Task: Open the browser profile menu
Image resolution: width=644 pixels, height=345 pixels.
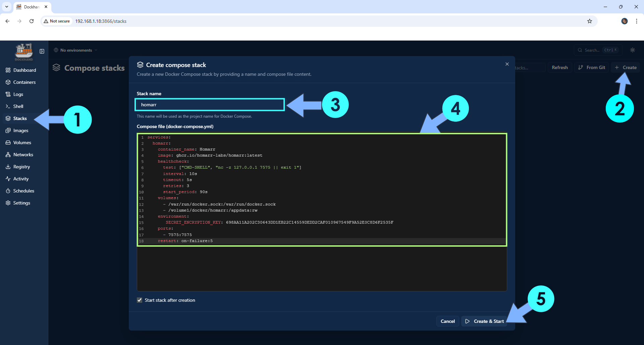Action: coord(624,21)
